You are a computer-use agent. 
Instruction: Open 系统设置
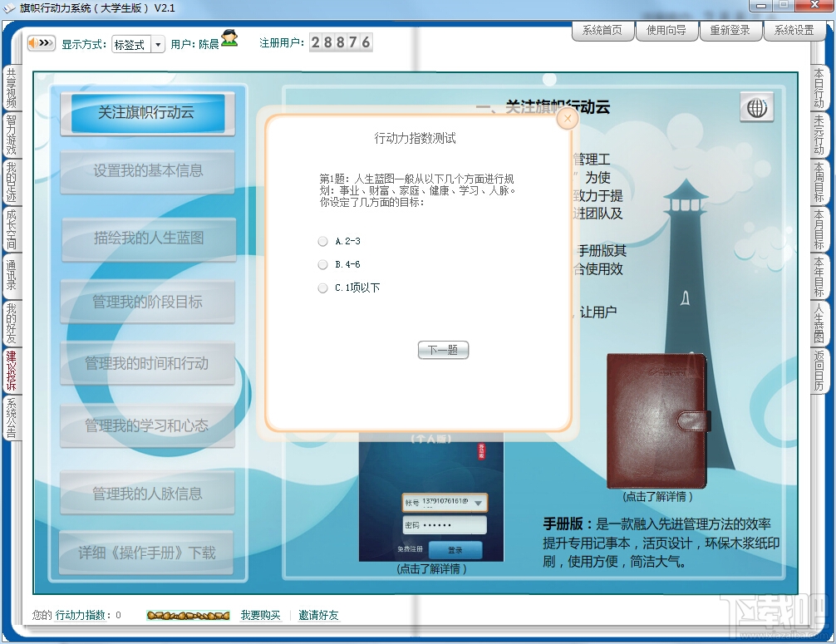(x=794, y=31)
